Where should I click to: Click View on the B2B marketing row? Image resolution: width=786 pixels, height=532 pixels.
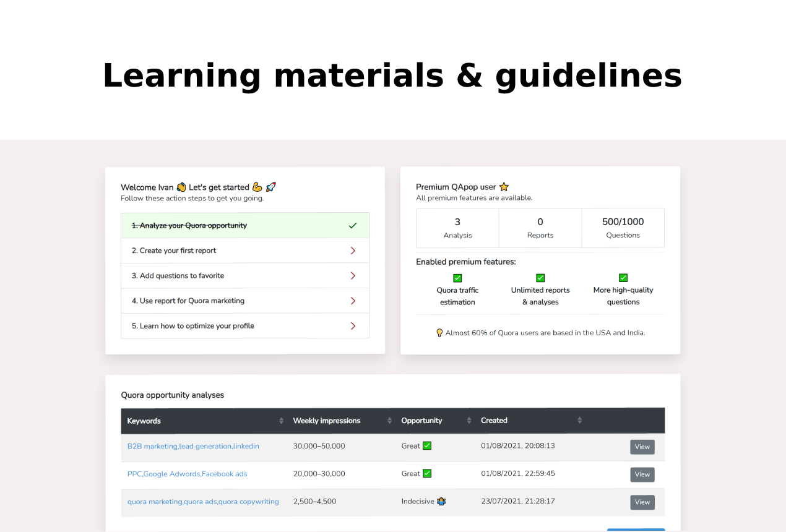[642, 447]
